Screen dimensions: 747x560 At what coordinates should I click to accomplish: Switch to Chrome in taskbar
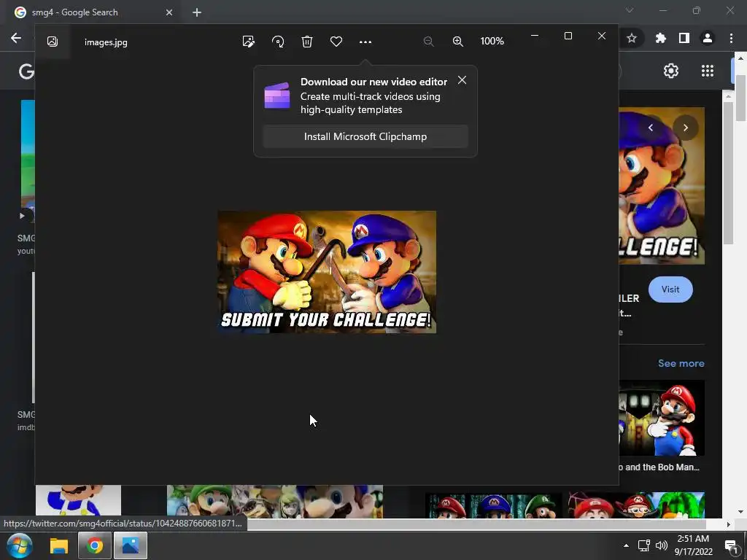coord(95,545)
